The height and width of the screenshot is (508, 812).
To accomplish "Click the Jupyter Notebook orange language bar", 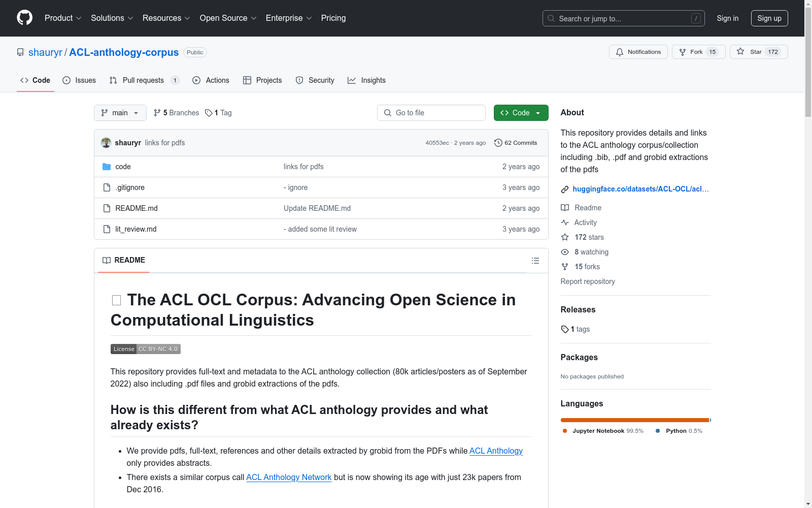I will 634,420.
